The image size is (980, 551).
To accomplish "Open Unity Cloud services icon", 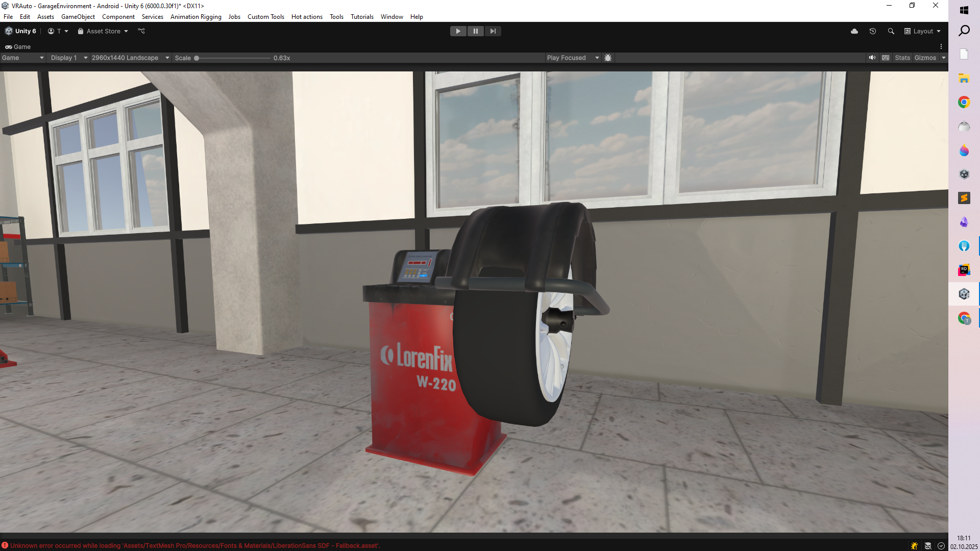I will tap(854, 31).
